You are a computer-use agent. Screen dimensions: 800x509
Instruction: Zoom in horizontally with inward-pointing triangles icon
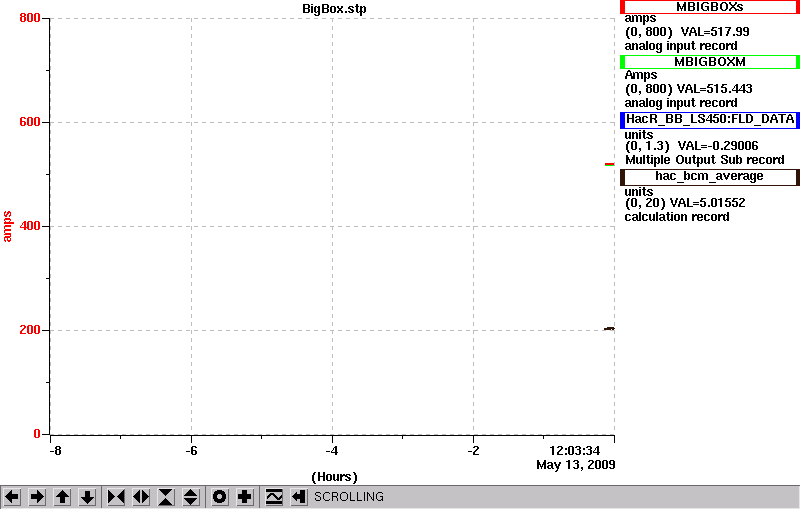(x=116, y=496)
